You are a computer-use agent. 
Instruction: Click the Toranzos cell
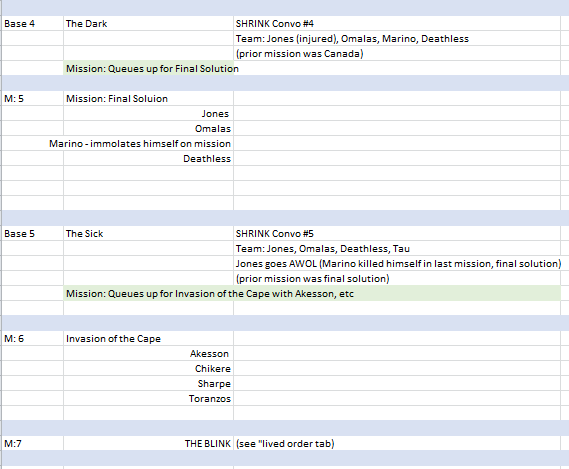point(148,399)
